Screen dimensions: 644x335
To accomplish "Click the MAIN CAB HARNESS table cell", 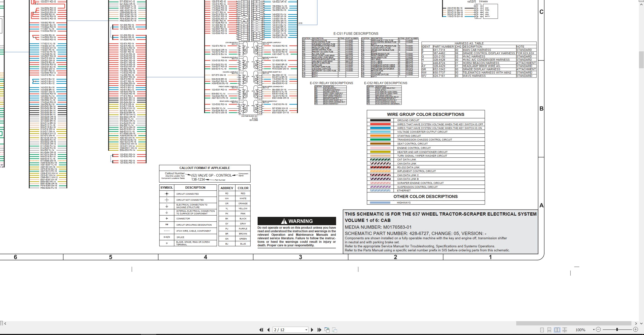I will (x=477, y=50).
